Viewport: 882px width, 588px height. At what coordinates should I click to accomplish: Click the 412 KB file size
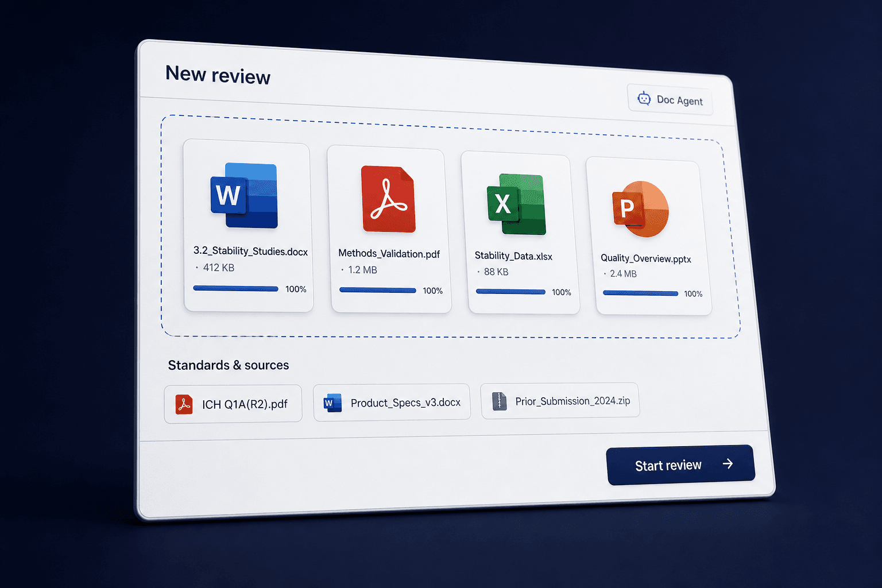tap(219, 268)
